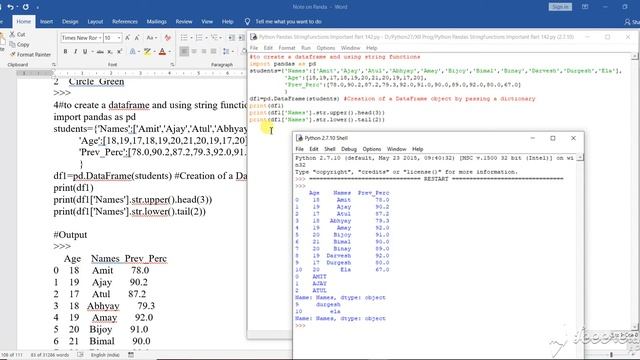Toggle Subscript formatting
The height and width of the screenshot is (360, 640).
coord(110,52)
